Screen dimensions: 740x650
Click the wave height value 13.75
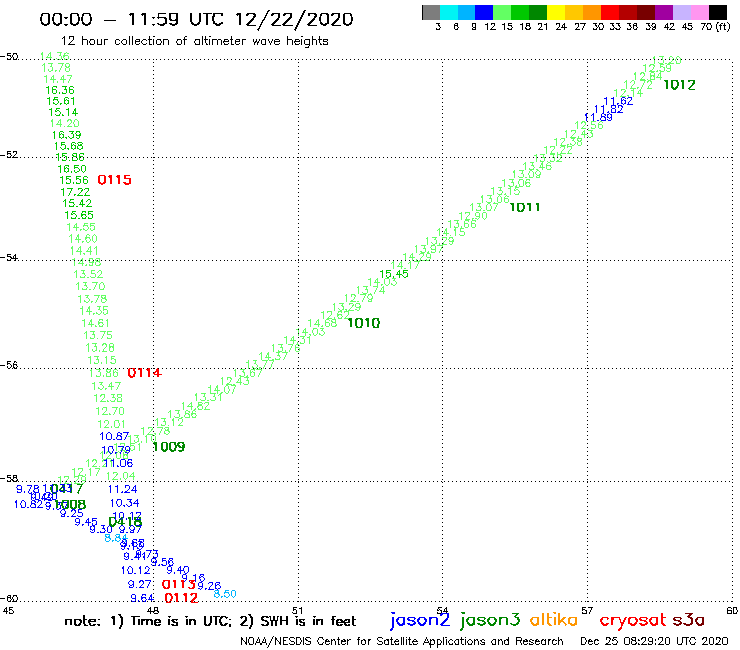[98, 335]
